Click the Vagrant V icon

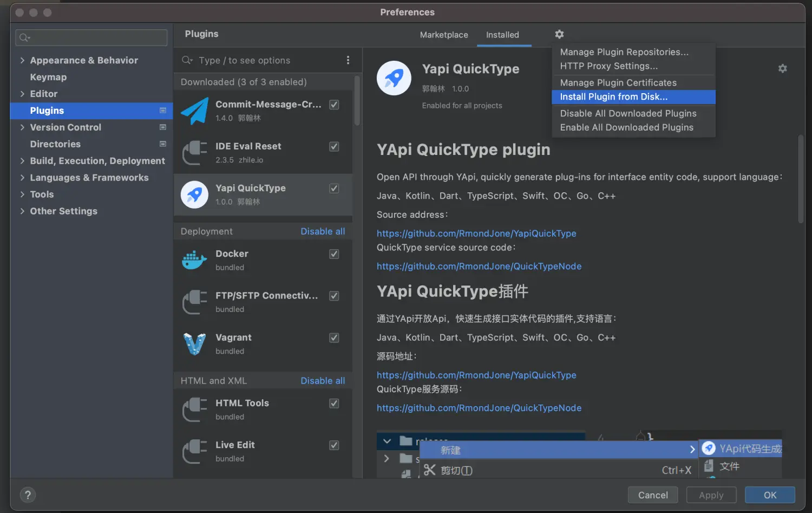(x=194, y=344)
